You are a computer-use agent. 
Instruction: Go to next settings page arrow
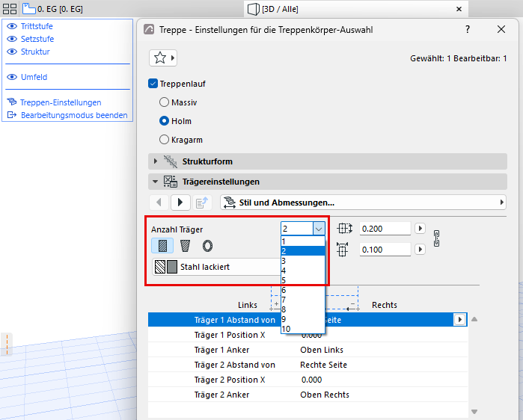pos(180,203)
